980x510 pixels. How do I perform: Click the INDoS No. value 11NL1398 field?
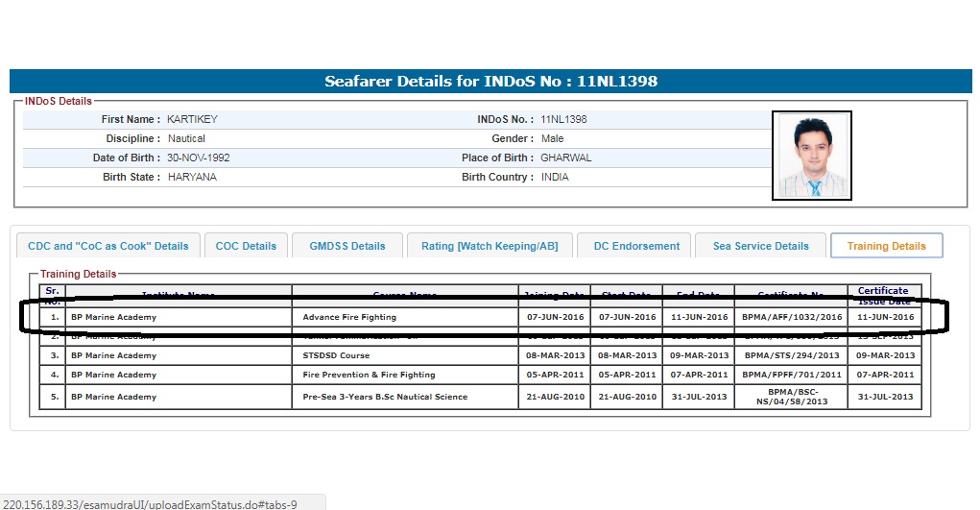[563, 120]
